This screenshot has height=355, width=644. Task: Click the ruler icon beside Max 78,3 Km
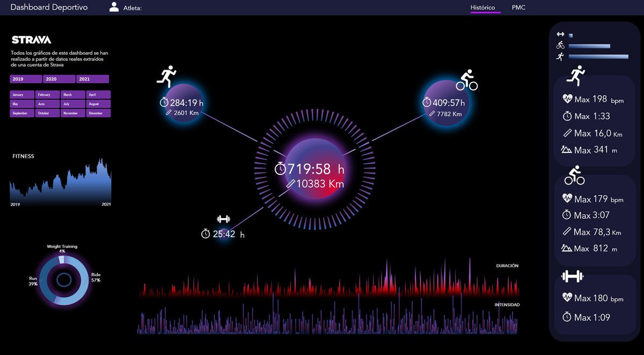(x=566, y=231)
